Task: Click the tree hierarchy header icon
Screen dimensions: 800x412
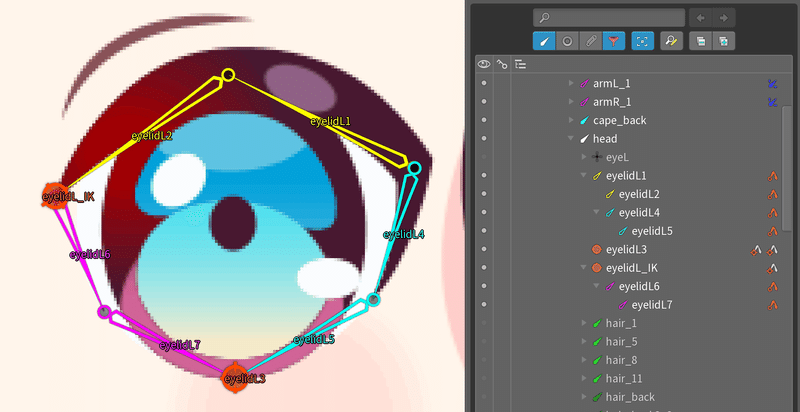Action: 520,64
